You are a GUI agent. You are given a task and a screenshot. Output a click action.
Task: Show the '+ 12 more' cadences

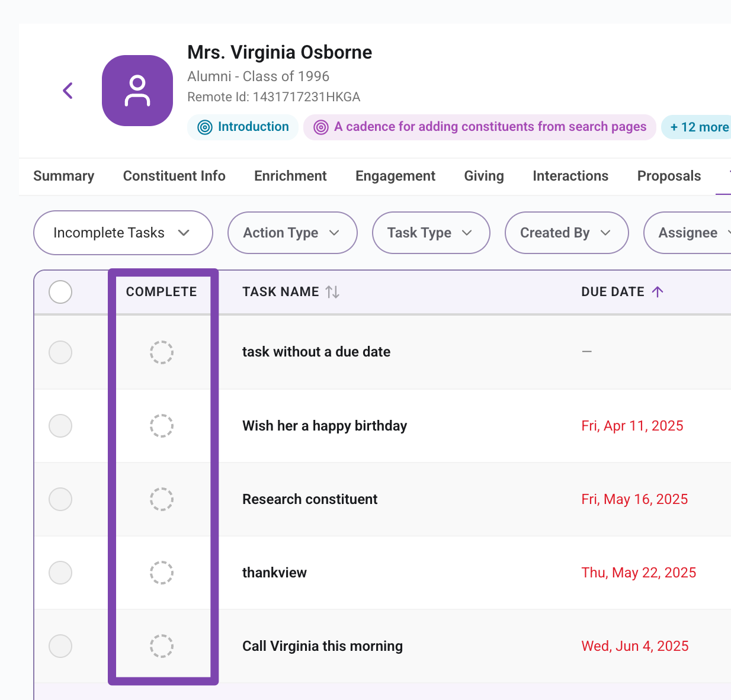click(698, 127)
